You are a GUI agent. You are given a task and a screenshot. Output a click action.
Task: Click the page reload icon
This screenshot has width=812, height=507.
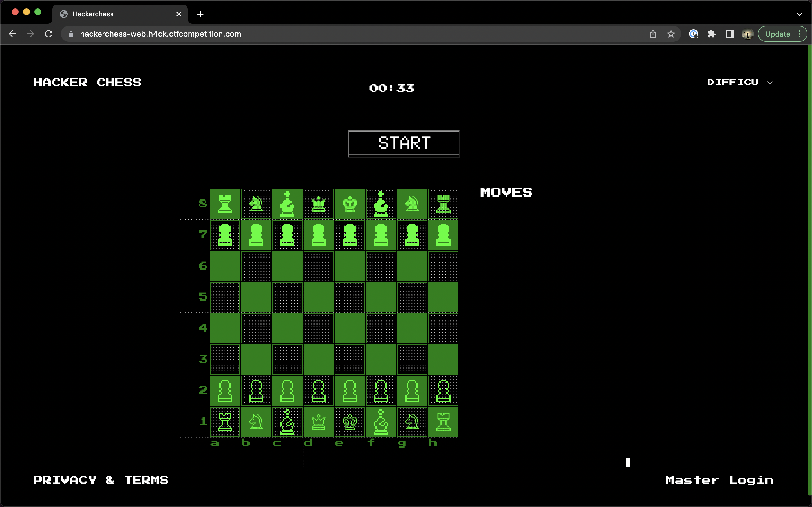[x=49, y=34]
